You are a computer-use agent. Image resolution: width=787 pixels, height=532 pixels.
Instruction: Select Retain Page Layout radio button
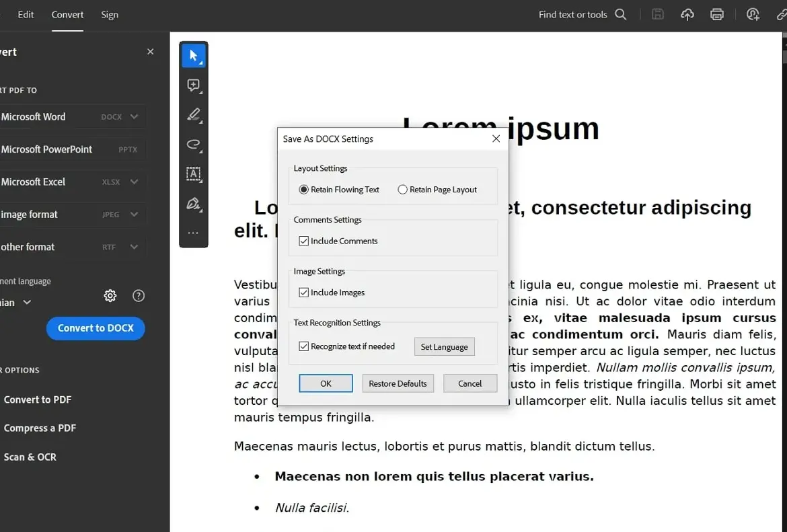pos(403,190)
